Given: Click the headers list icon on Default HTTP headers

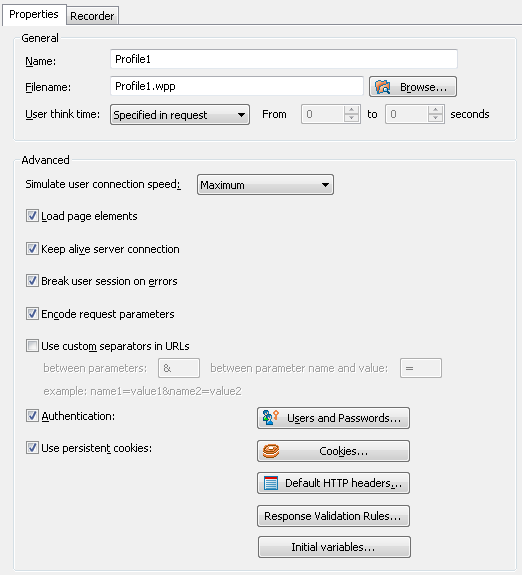Looking at the screenshot, I should (x=271, y=483).
